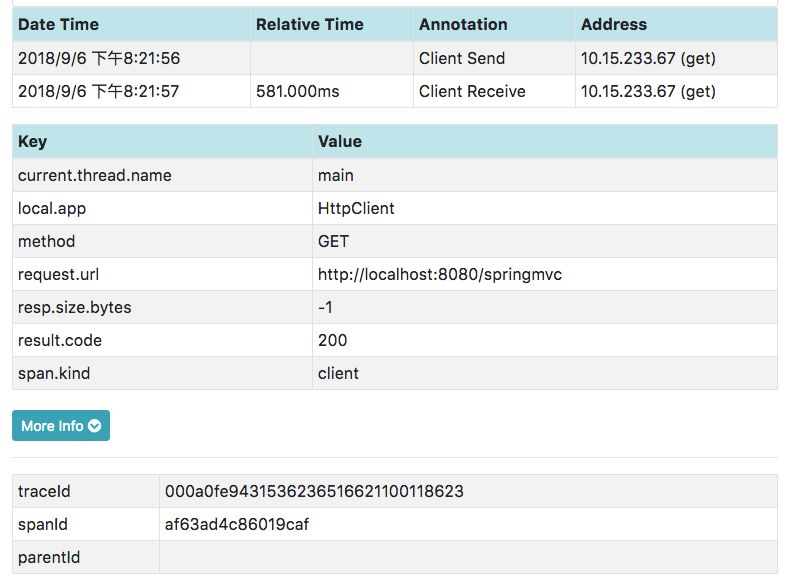Select the http://localhost:8080/springmvc URL value
The image size is (790, 585).
tap(440, 275)
